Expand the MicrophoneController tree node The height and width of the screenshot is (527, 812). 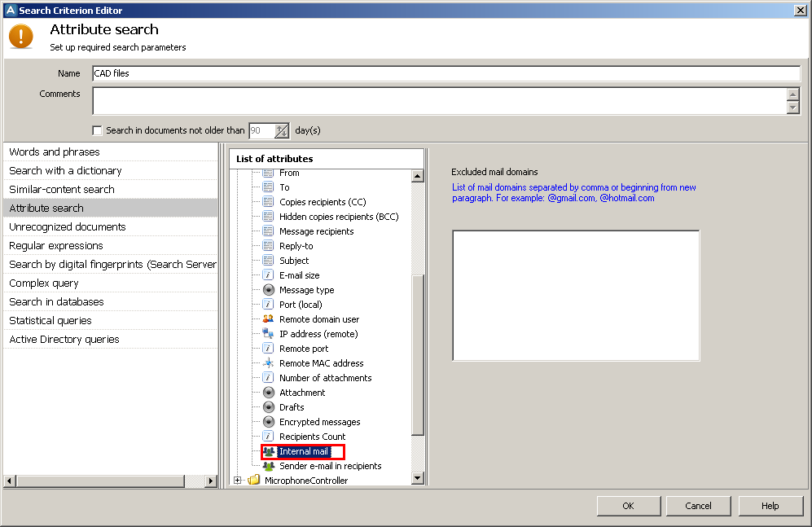point(237,481)
